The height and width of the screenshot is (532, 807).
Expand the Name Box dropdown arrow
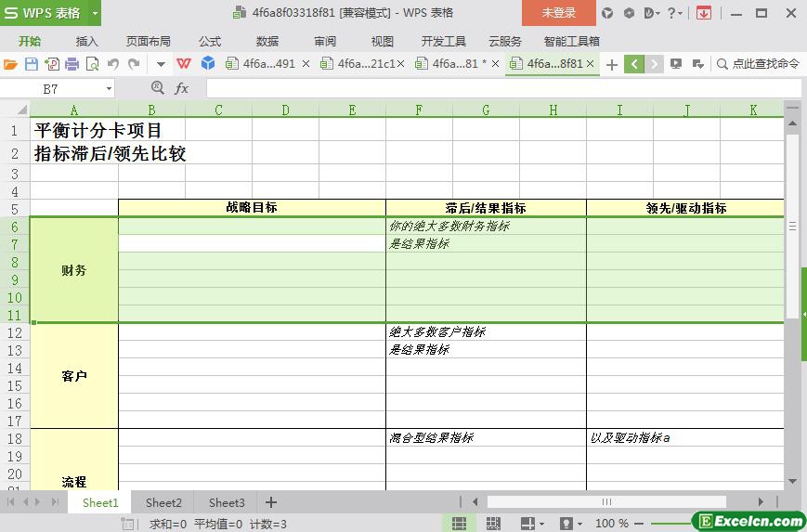coord(109,88)
